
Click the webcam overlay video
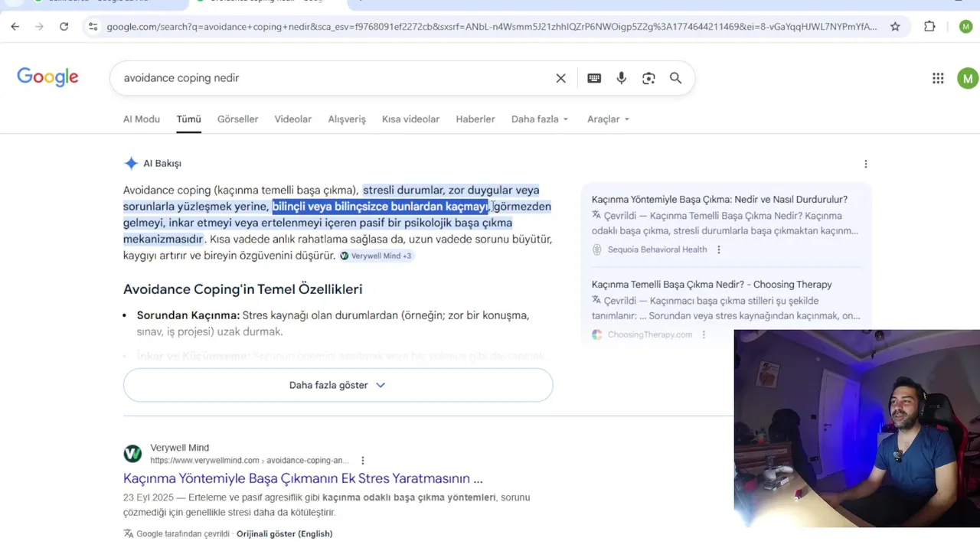857,429
